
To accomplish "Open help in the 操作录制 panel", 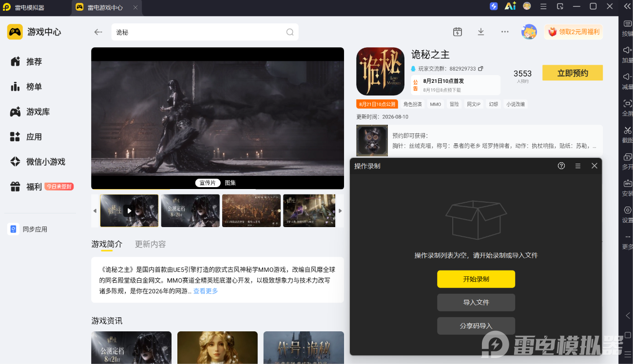I will [561, 166].
